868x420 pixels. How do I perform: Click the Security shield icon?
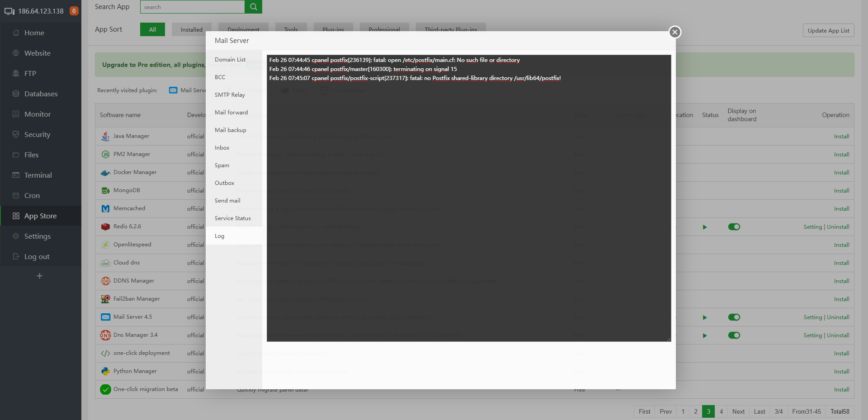click(x=16, y=134)
